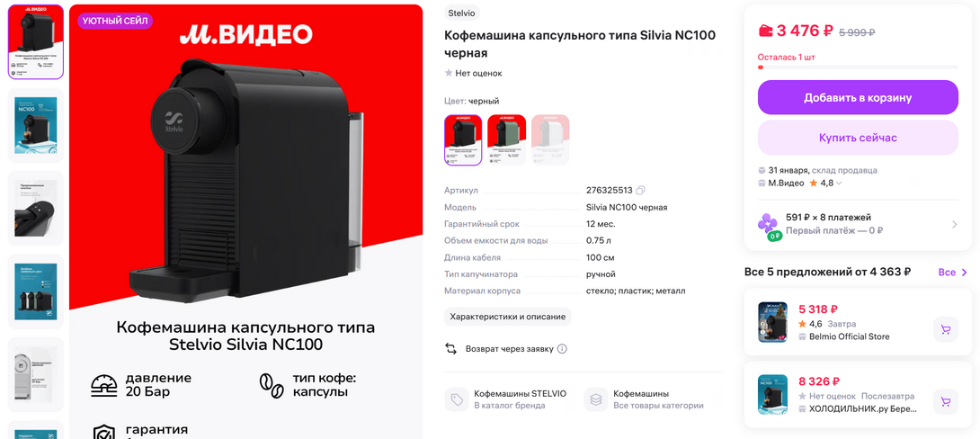Select the black color variant
Screen dimensions: 980x439
coord(463,139)
